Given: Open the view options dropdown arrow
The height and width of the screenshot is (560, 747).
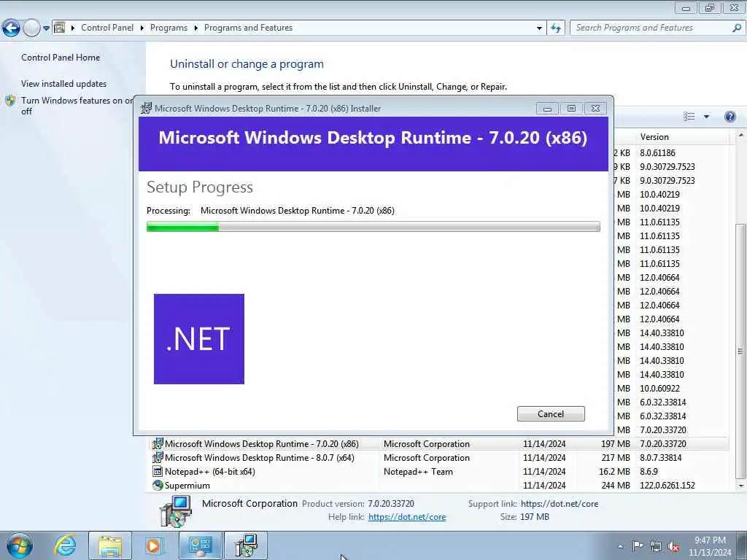Looking at the screenshot, I should [706, 117].
